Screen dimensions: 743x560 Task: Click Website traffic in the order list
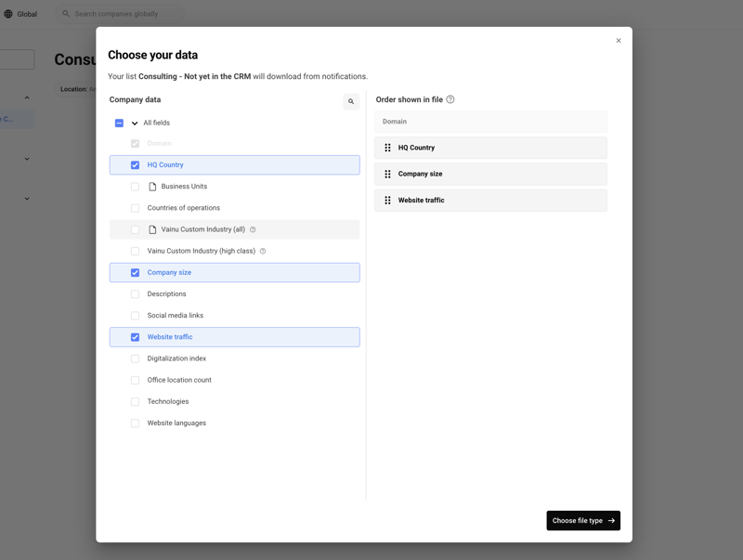click(x=422, y=201)
